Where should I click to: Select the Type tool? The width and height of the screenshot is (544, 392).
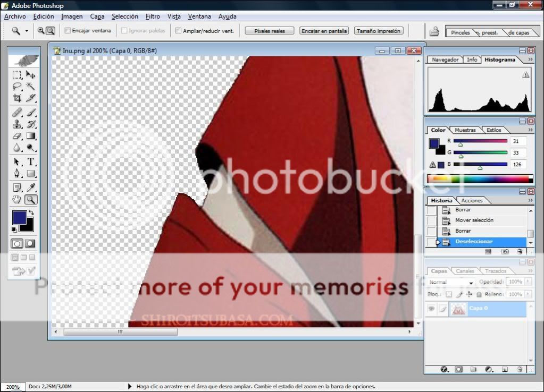pos(31,161)
